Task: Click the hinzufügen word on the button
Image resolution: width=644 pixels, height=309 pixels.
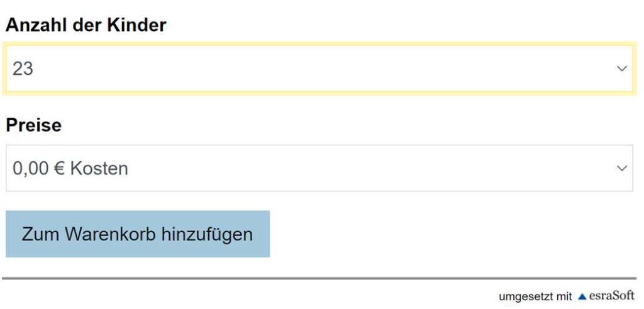Action: tap(207, 235)
